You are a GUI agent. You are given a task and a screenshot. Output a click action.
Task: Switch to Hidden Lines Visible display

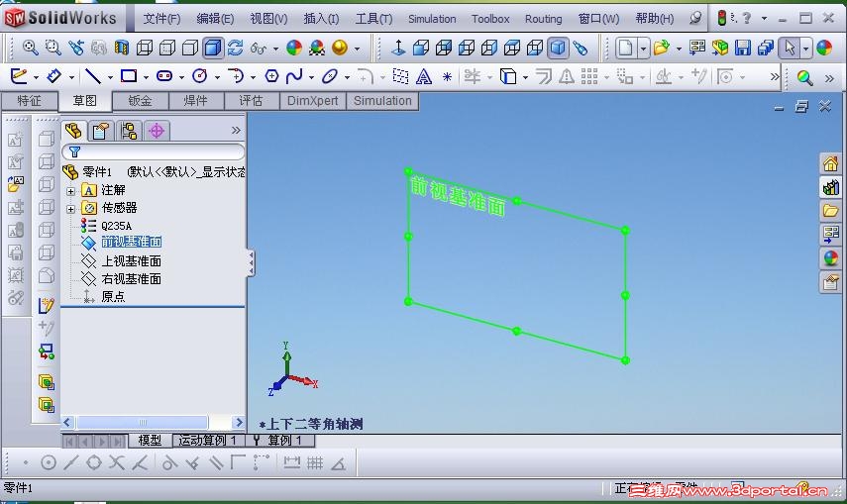[166, 49]
